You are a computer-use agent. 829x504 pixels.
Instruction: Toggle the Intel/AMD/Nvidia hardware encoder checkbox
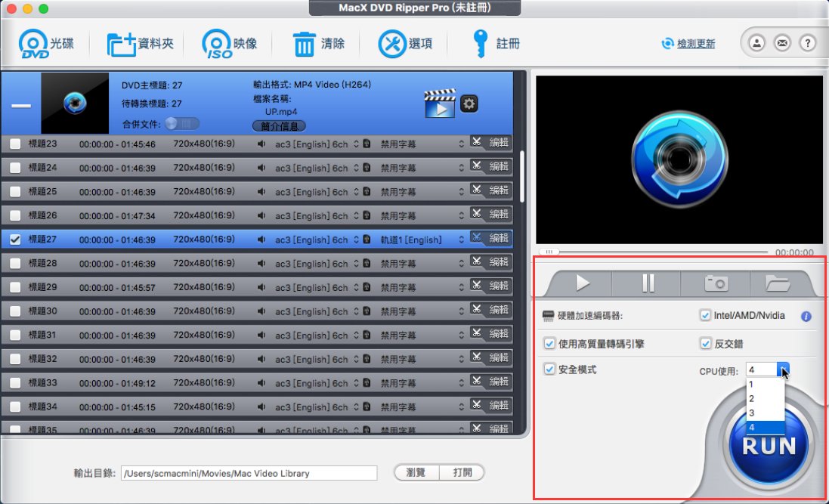click(x=705, y=316)
